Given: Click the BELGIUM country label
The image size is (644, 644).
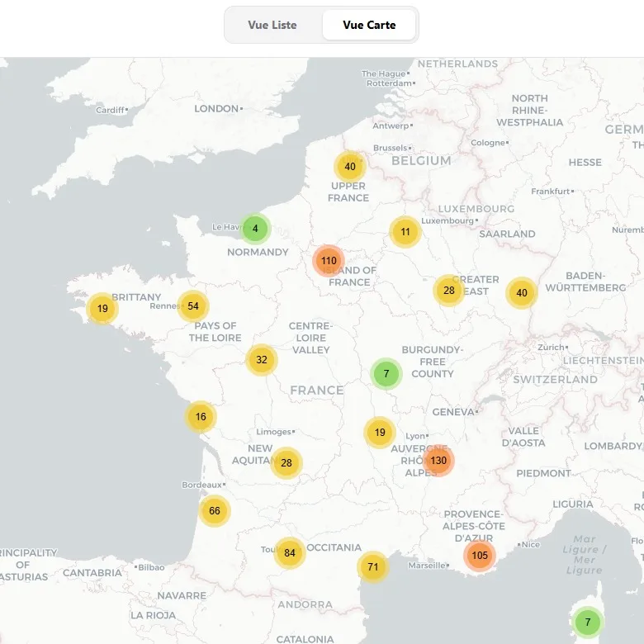Looking at the screenshot, I should 421,161.
